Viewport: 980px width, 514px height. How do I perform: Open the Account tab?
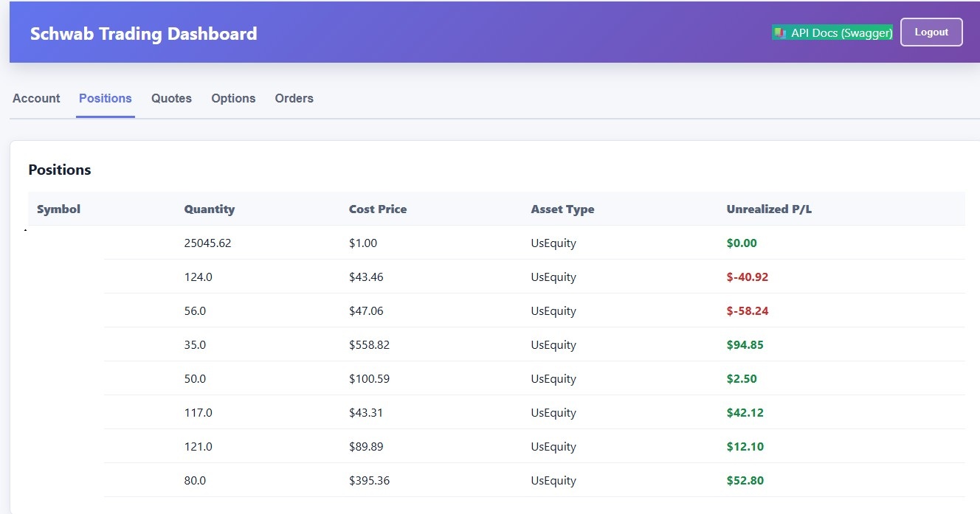pyautogui.click(x=36, y=98)
